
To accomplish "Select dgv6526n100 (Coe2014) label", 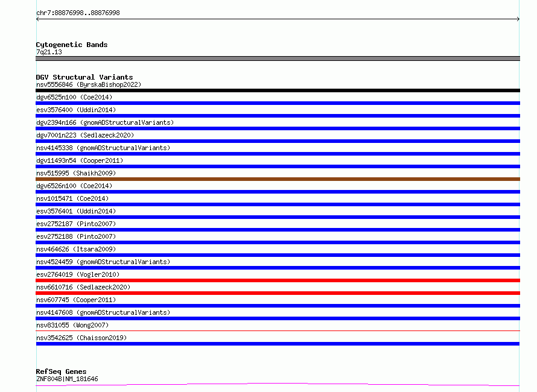I will pos(74,186).
